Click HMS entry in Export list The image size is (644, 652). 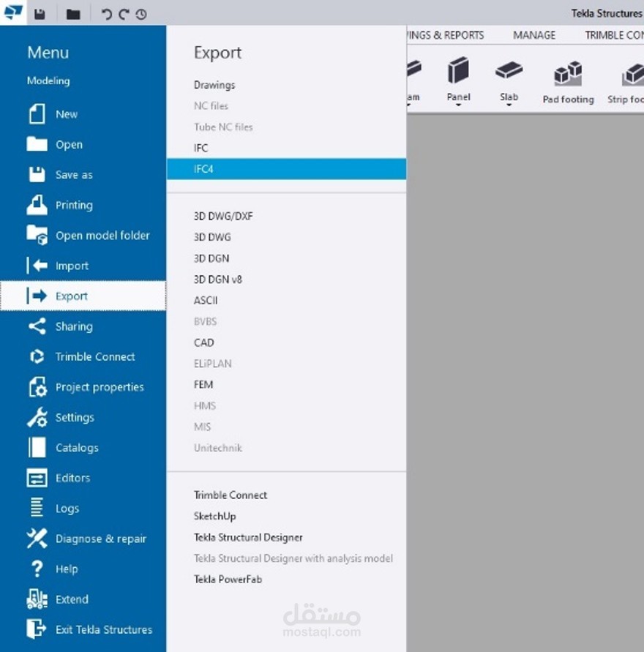(x=205, y=405)
